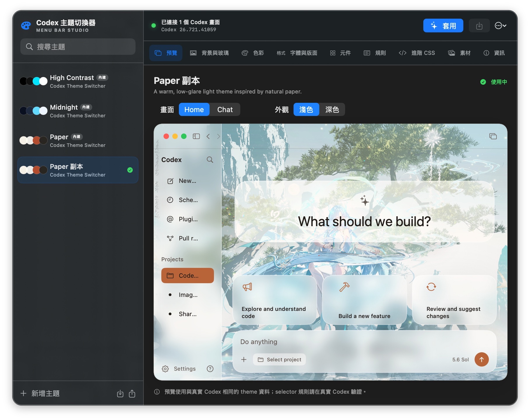Click the windows icon in preview top-right
Viewport: 530px width, 420px height.
493,136
